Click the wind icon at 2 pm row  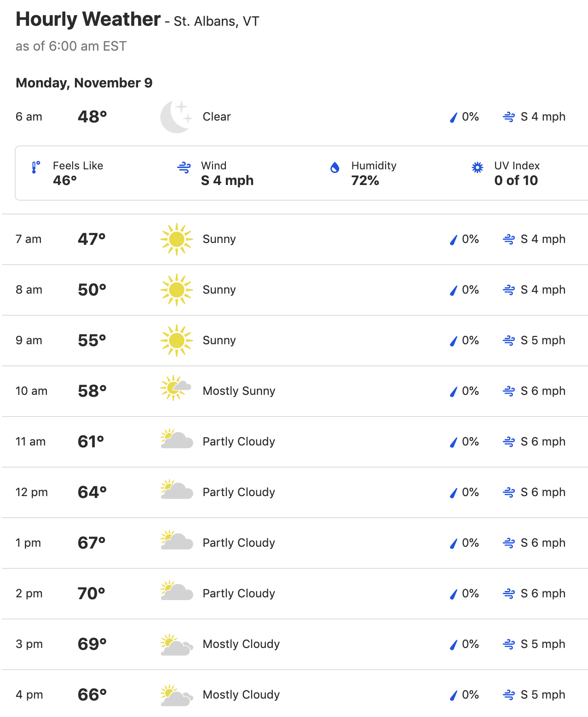coord(509,594)
